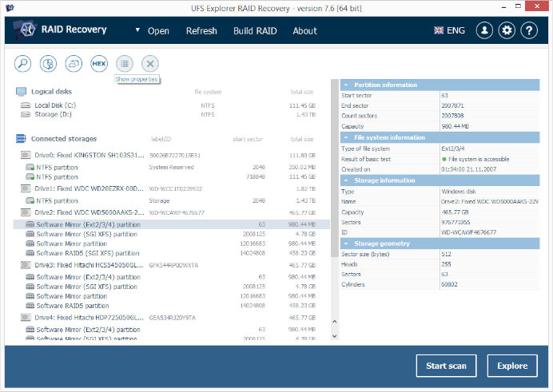
Task: Click the Drive3 Hitachi disk icon
Action: tap(26, 265)
